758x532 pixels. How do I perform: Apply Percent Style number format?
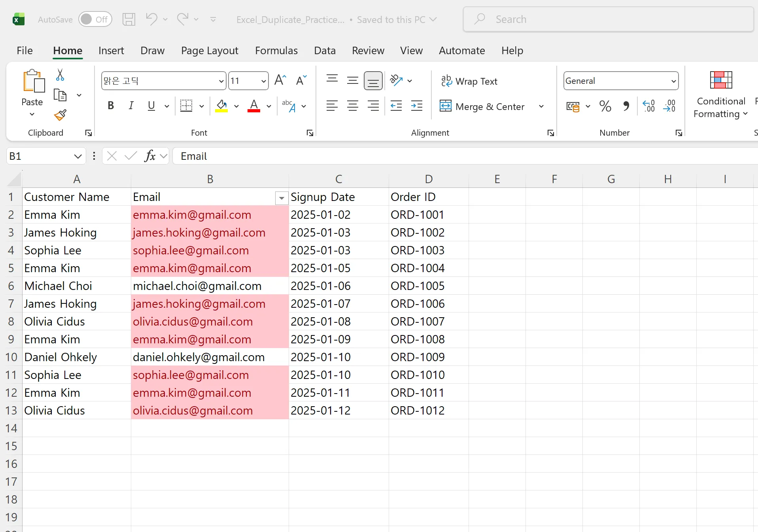click(605, 106)
